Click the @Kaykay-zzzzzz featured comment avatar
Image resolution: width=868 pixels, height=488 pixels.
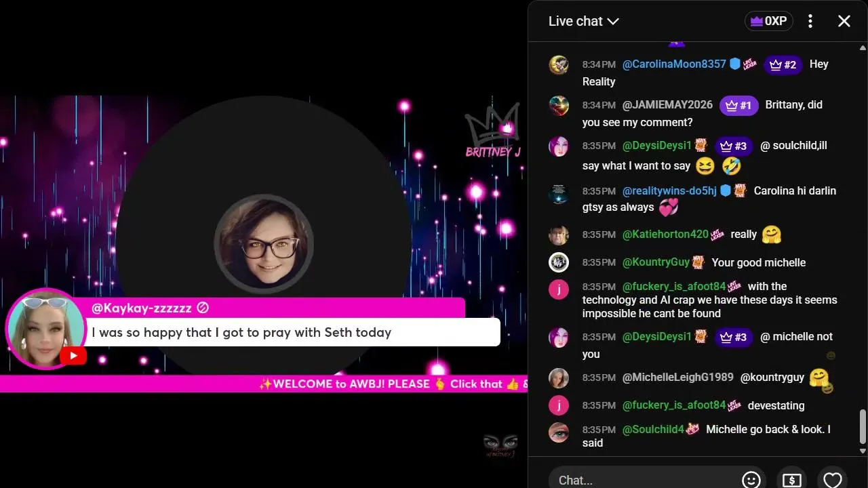pos(45,329)
